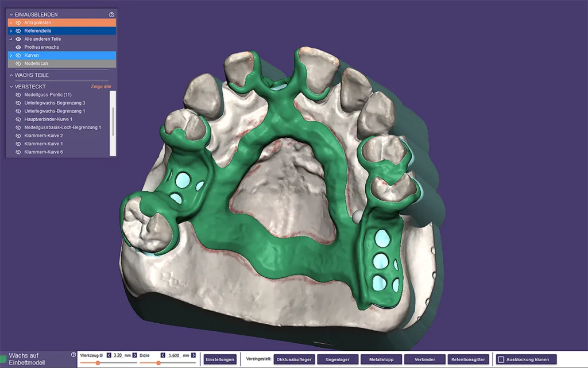This screenshot has width=588, height=368.
Task: Hide Alle anderen Teile
Action: [18, 39]
